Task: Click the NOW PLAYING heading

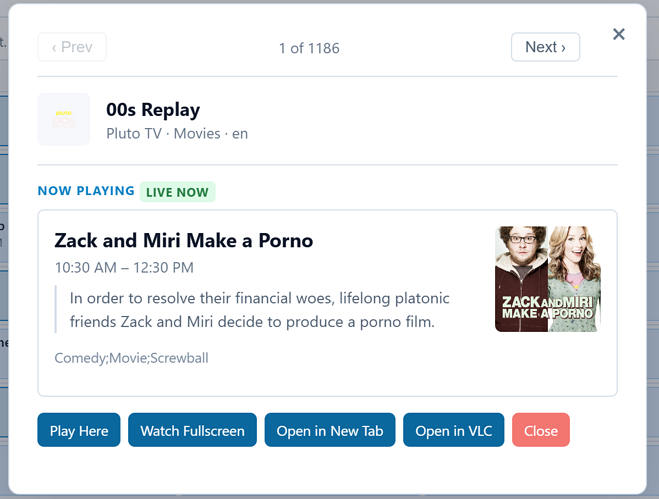Action: (x=86, y=191)
